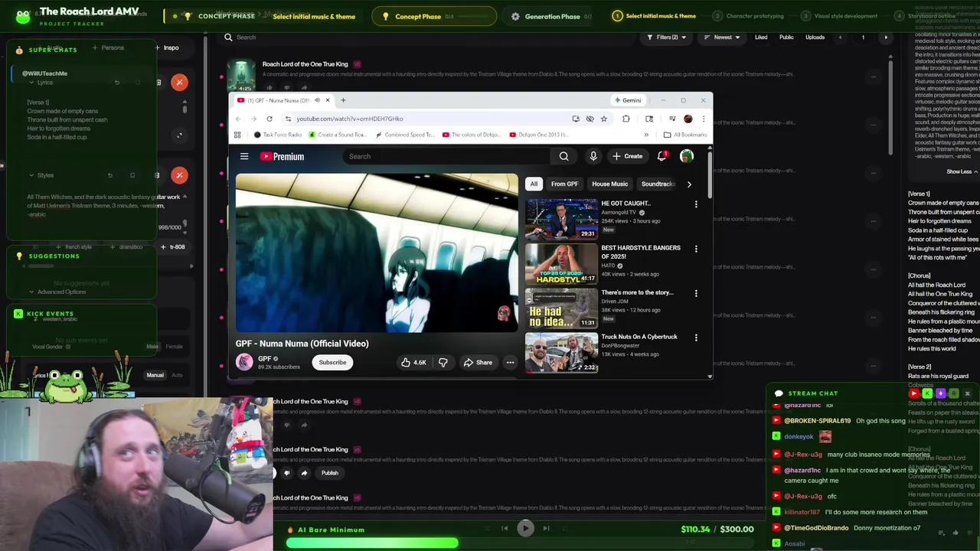
Task: Open a new Chrome tab
Action: coord(343,100)
